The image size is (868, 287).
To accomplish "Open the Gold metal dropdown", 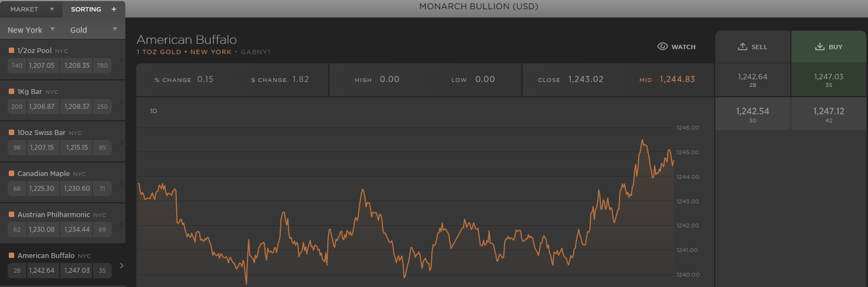I will point(94,30).
